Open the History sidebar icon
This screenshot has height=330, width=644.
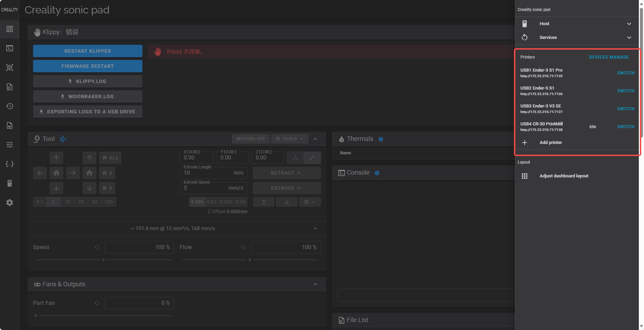(x=10, y=106)
